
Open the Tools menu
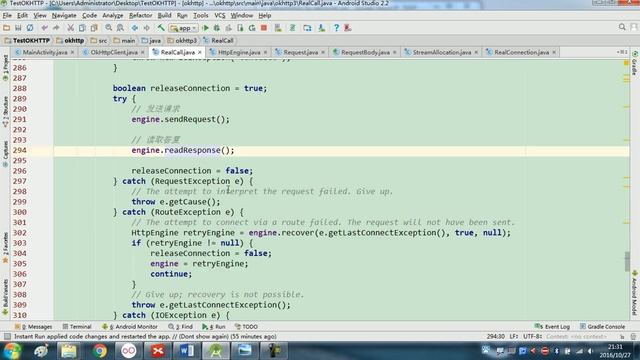pos(201,16)
